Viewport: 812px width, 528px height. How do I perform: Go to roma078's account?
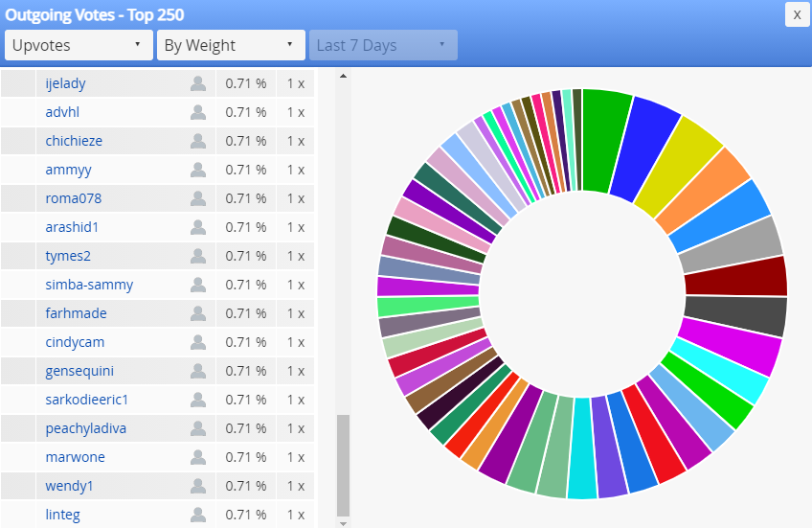coord(73,198)
